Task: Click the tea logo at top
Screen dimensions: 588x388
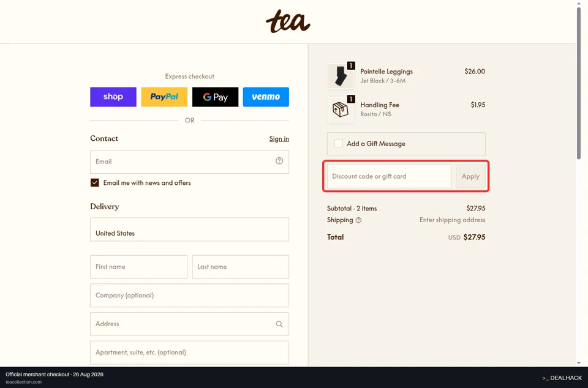Action: pos(288,21)
